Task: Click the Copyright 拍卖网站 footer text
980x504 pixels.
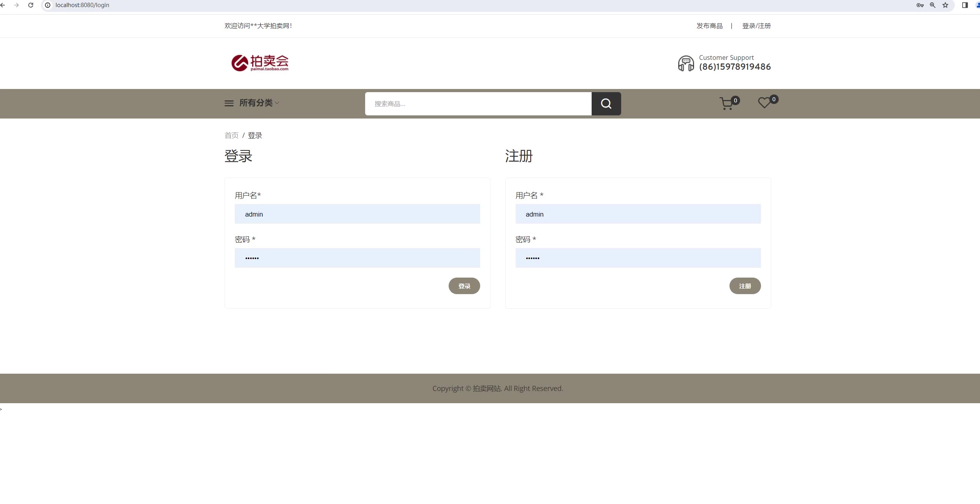Action: (x=497, y=389)
